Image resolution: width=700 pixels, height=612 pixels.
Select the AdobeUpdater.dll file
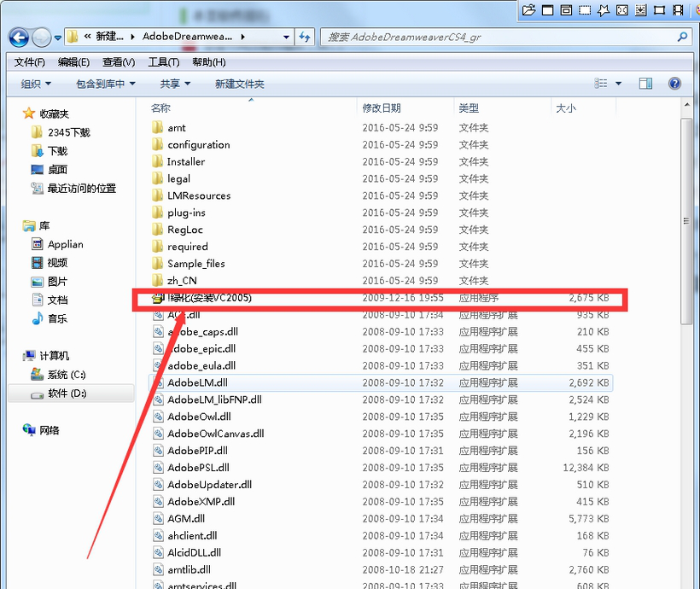209,484
